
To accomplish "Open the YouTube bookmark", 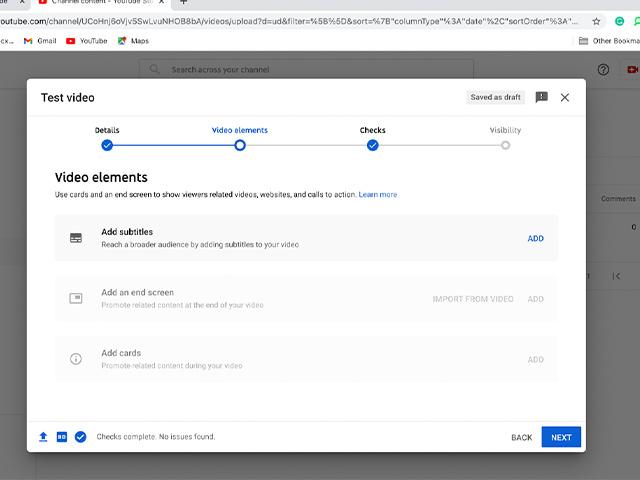I will (87, 41).
